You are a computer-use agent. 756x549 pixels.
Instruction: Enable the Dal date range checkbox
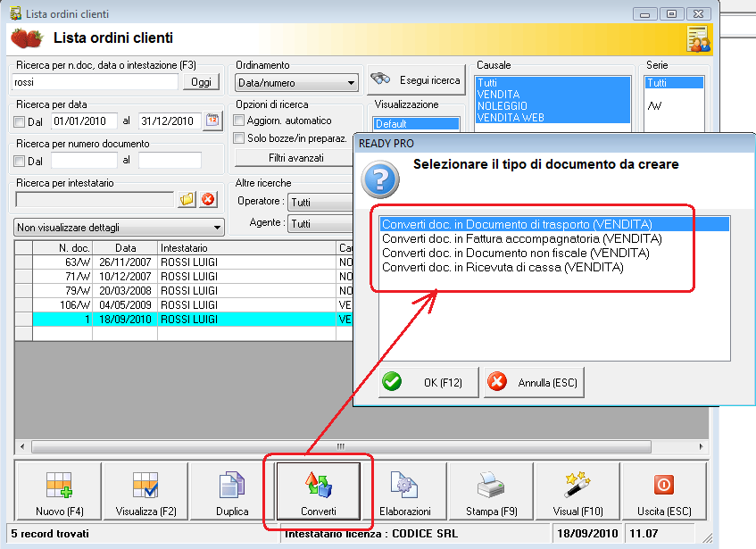20,121
